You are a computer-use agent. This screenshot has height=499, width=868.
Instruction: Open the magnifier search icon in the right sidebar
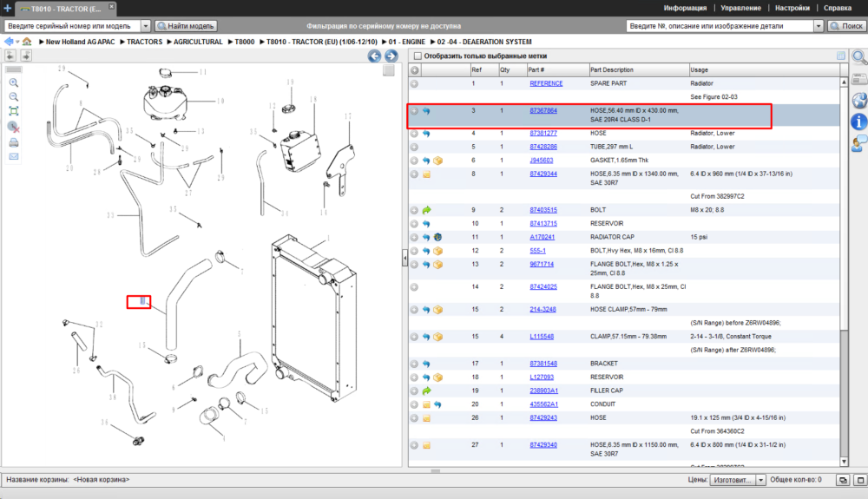(x=858, y=57)
